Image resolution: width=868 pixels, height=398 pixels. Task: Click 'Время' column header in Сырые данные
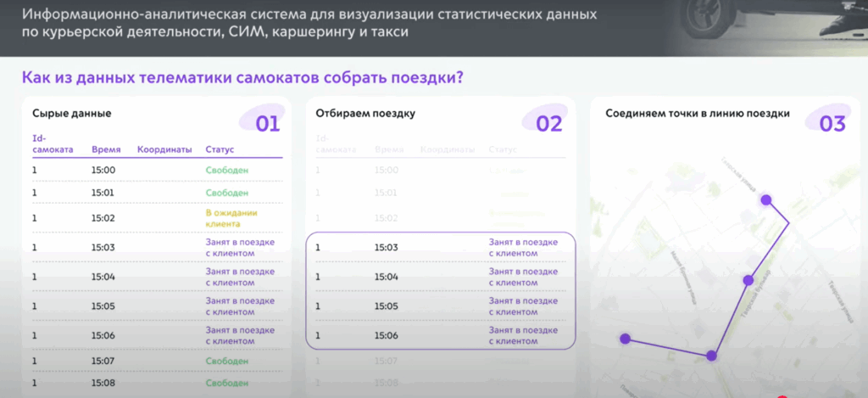[x=105, y=149]
